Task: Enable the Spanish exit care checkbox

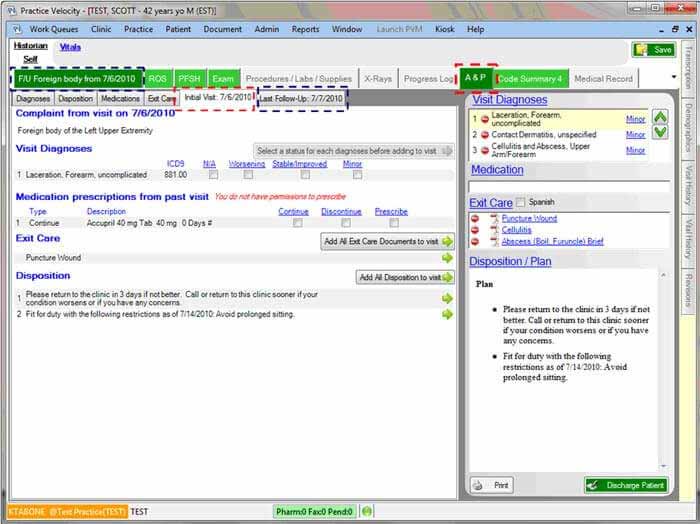Action: (x=520, y=203)
